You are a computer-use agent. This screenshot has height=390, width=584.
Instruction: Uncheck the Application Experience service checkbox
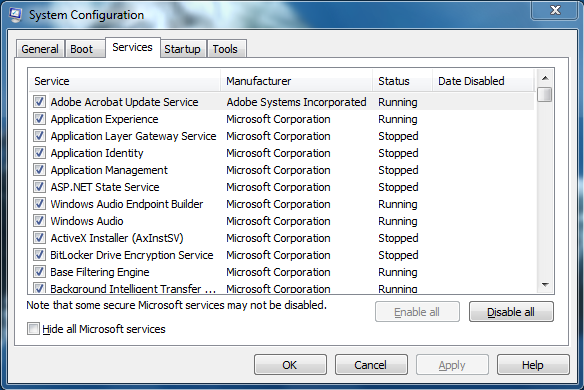(39, 119)
